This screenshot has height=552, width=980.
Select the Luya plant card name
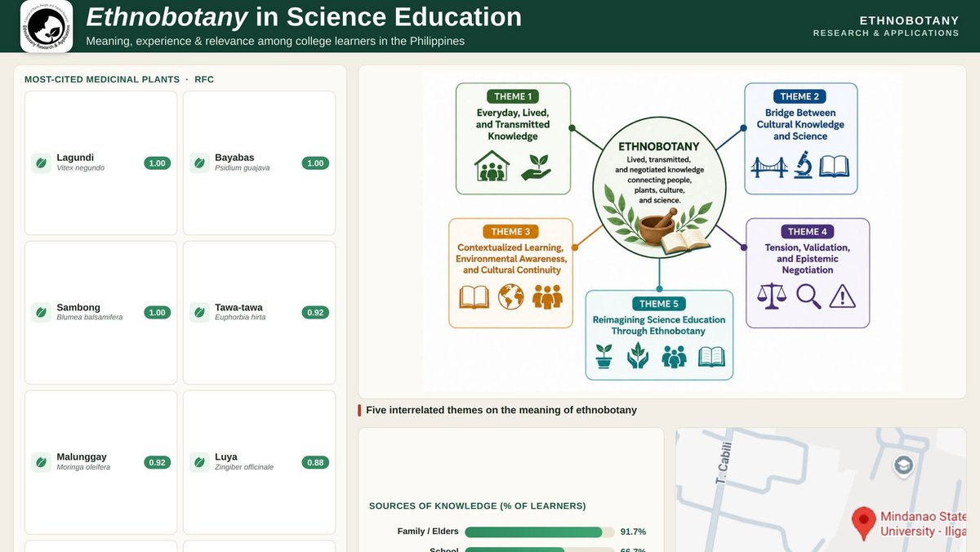click(226, 456)
